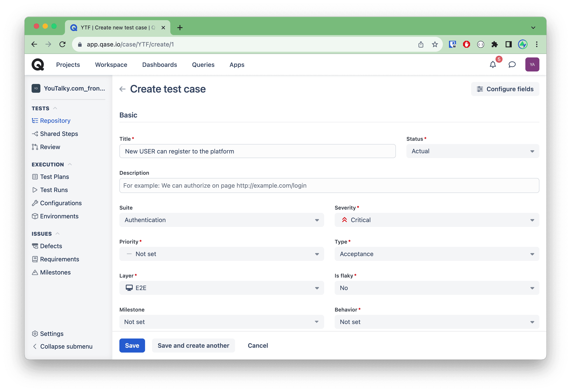Click the Milestones icon in sidebar

click(x=35, y=272)
